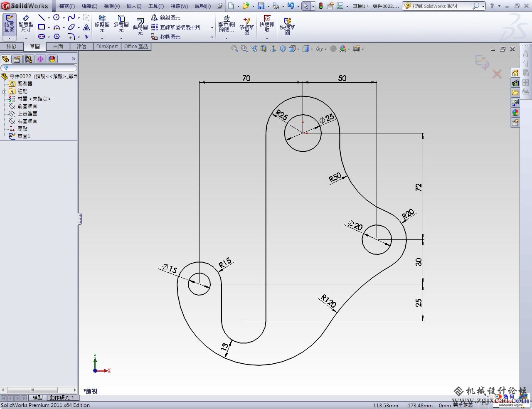The image size is (532, 409).
Task: Select the 智慧型尺寸 smart dimension tool
Action: point(26,23)
